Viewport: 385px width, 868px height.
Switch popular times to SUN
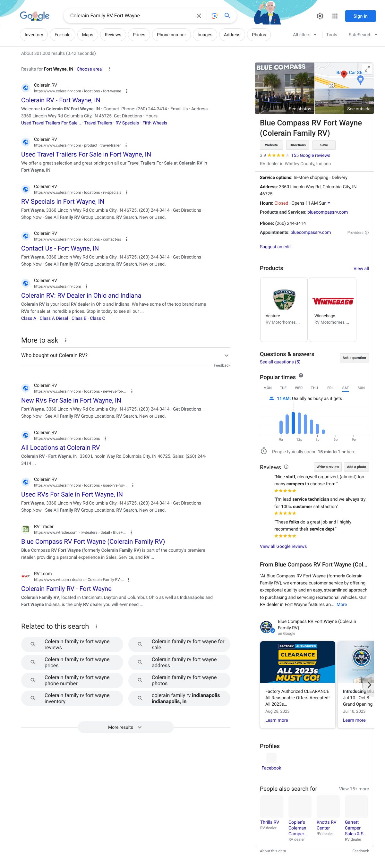point(361,388)
